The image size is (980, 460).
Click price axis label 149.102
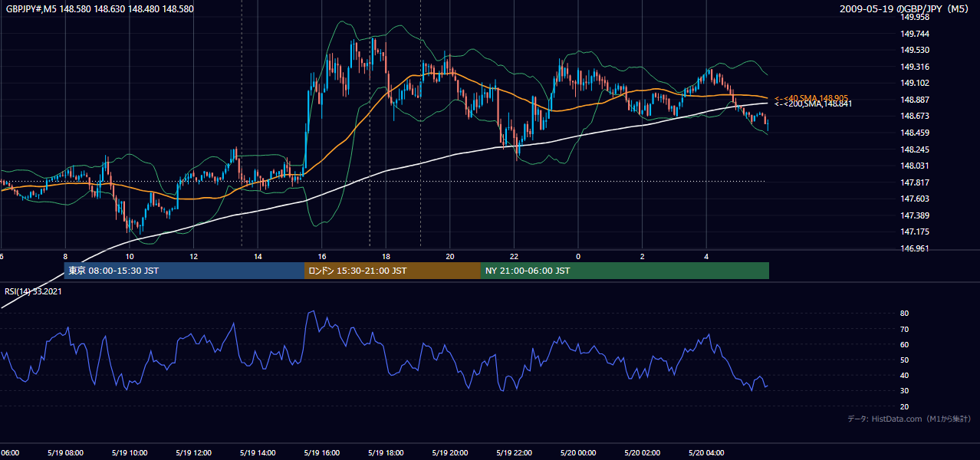[915, 83]
